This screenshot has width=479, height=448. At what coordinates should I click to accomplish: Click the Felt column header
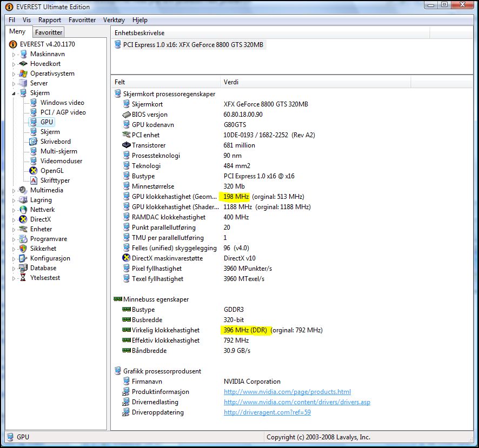click(x=165, y=82)
